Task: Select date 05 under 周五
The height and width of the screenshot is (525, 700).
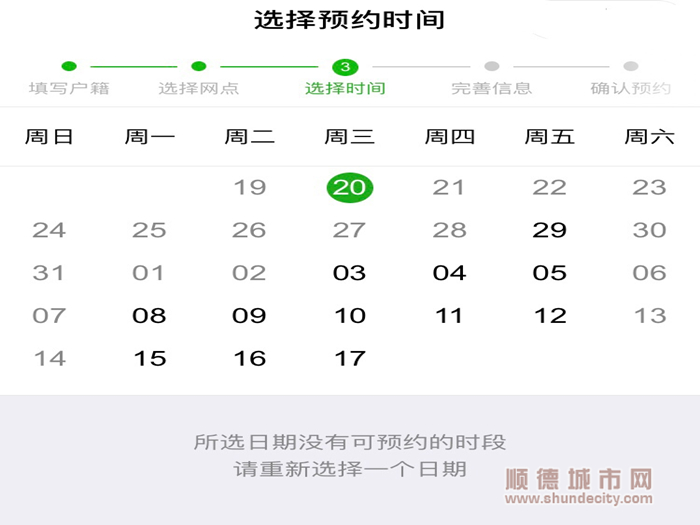Action: pyautogui.click(x=549, y=273)
